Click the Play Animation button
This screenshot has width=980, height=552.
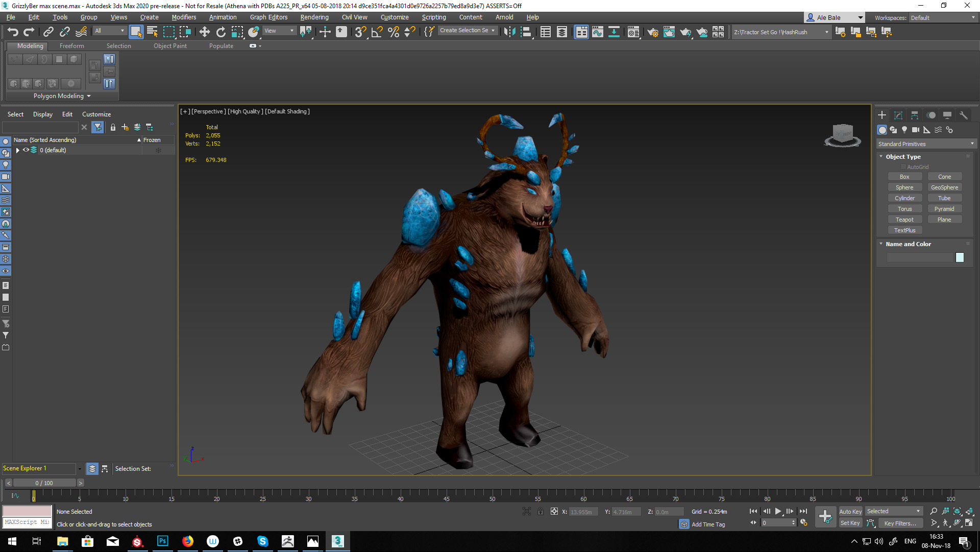click(778, 511)
